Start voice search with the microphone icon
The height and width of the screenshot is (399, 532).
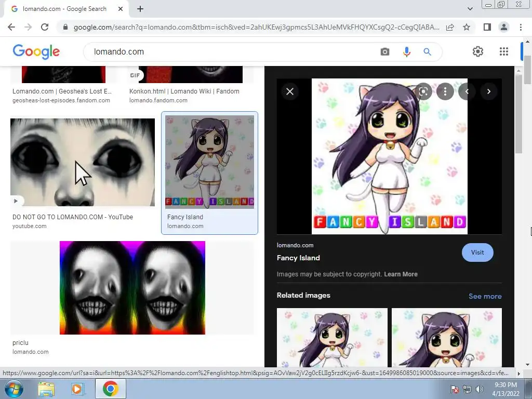pyautogui.click(x=406, y=51)
